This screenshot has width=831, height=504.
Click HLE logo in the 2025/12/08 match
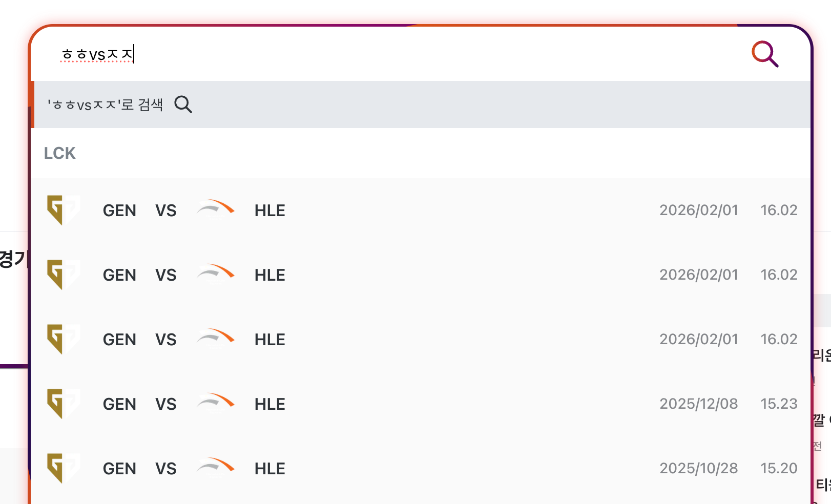coord(216,401)
